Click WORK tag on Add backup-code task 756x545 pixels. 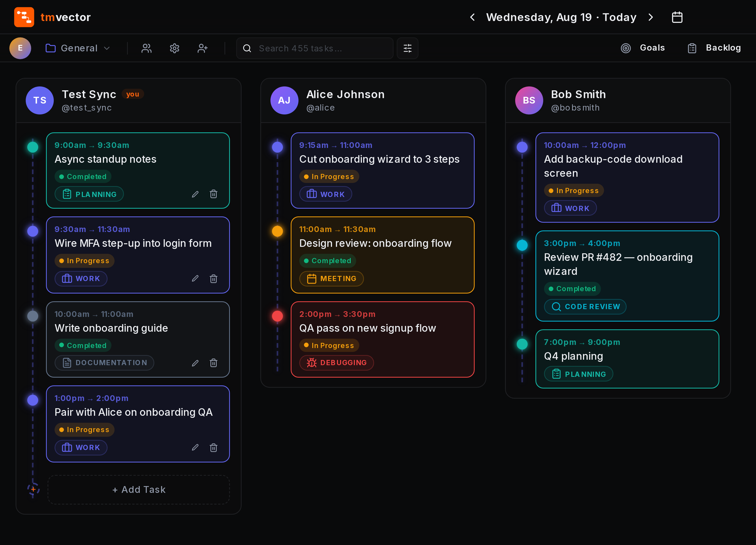(570, 208)
